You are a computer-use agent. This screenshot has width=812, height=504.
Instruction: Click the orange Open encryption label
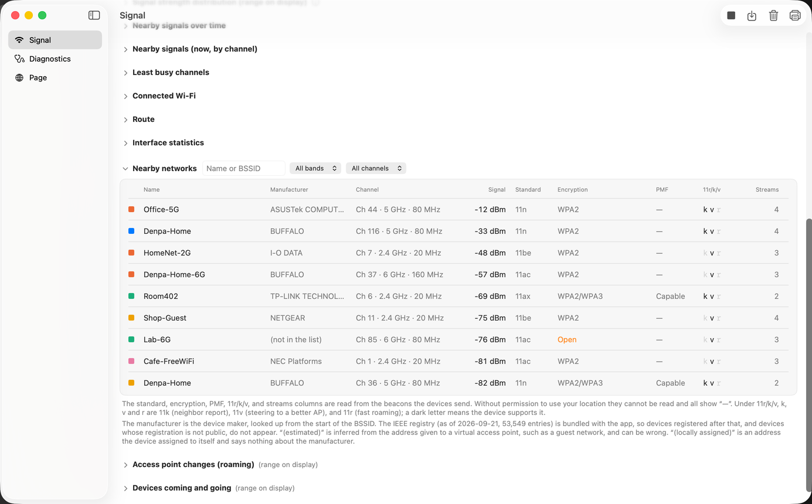(567, 339)
